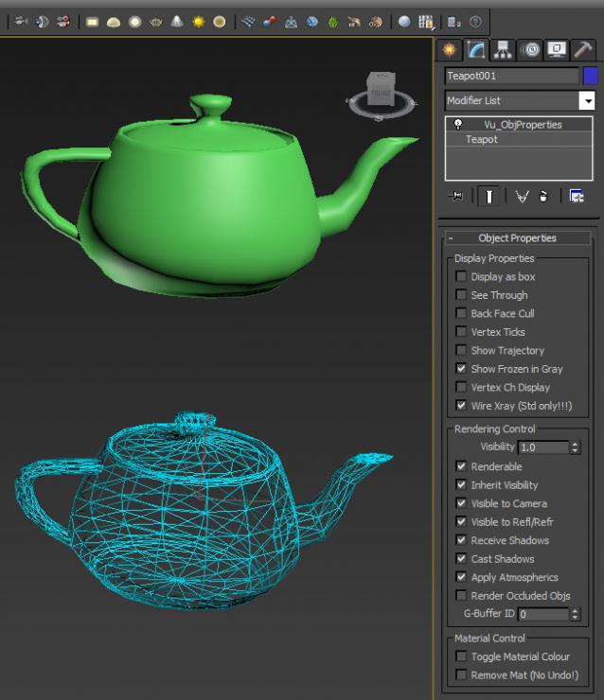Image resolution: width=604 pixels, height=700 pixels.
Task: Open the Create command panel tab
Action: [450, 49]
